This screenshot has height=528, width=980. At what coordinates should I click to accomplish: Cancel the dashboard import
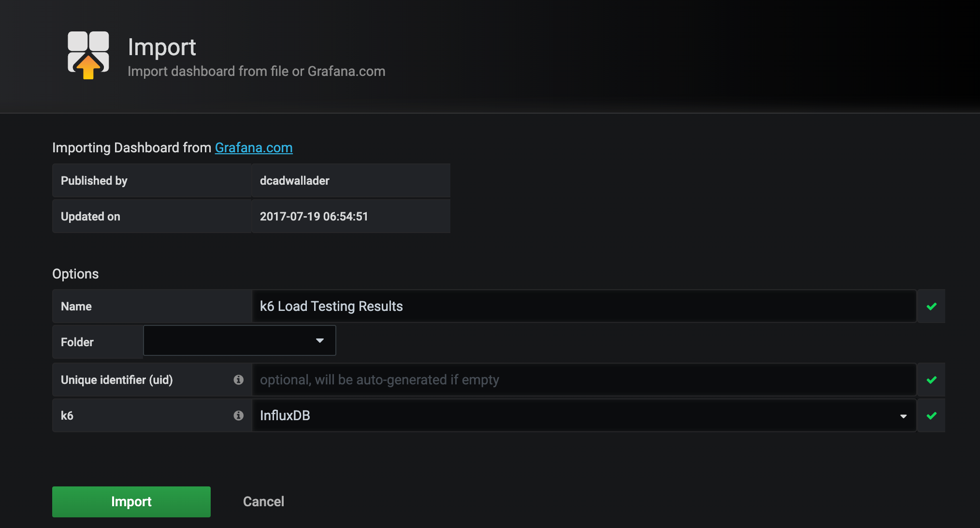263,501
